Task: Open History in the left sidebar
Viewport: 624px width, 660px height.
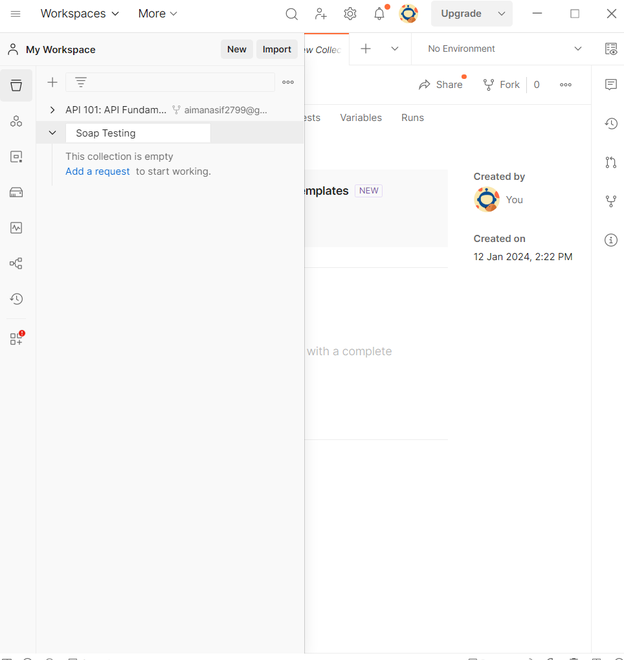Action: [16, 299]
